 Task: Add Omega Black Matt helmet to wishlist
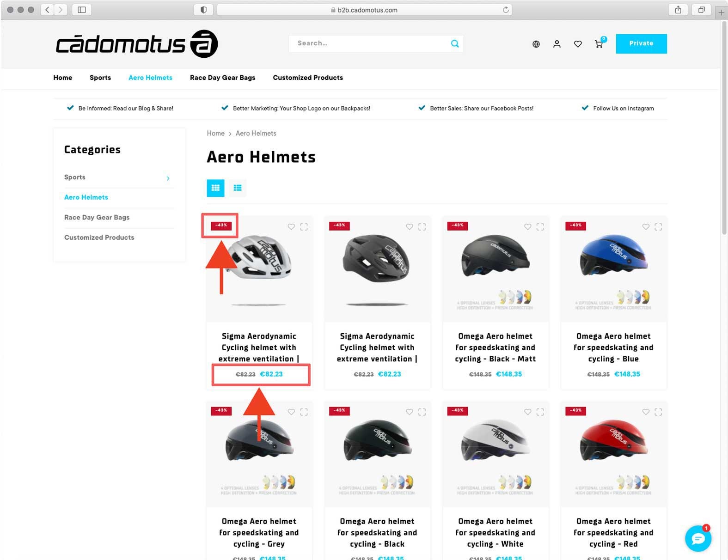tap(528, 227)
